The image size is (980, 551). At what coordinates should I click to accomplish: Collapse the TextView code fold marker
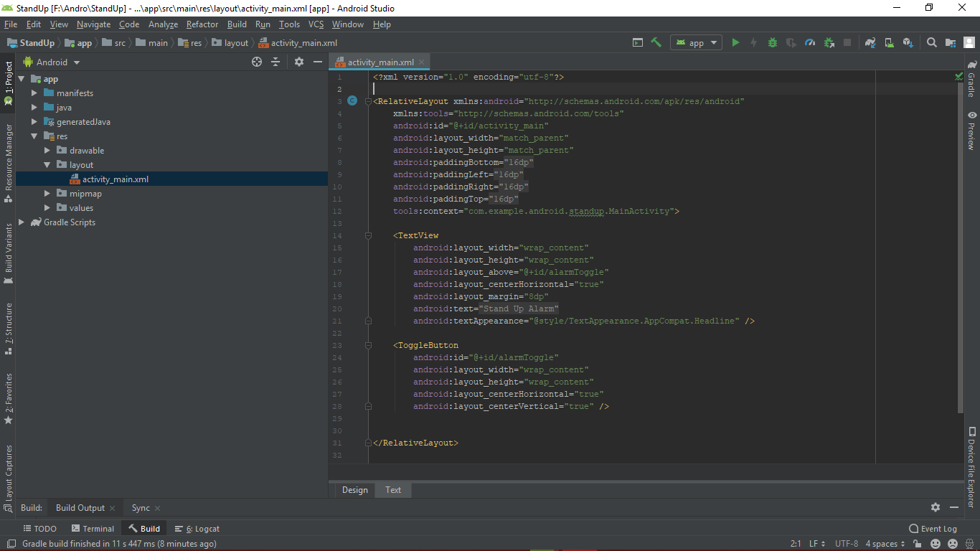click(x=367, y=235)
